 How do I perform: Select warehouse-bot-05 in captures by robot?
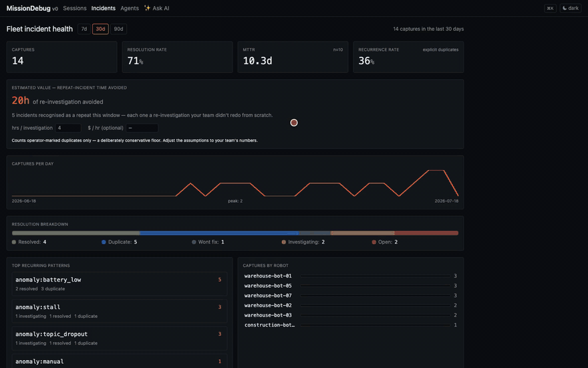350,286
